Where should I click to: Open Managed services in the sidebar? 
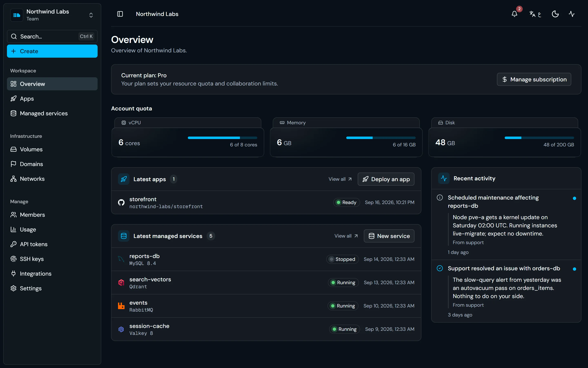(52, 113)
